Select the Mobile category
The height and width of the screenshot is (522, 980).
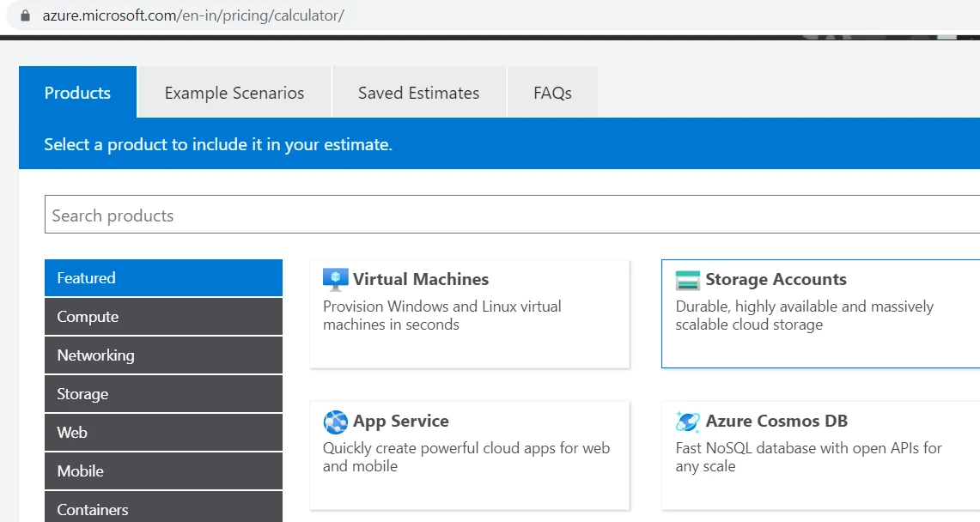click(163, 470)
